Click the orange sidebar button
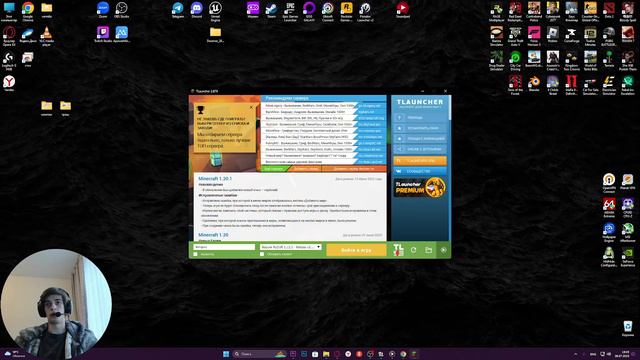 click(420, 161)
